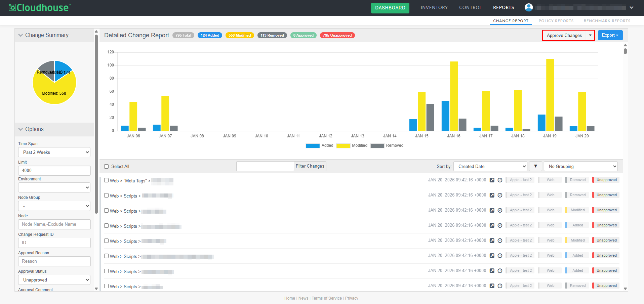
Task: Click the 795 Unapproved red badge
Action: click(x=337, y=35)
